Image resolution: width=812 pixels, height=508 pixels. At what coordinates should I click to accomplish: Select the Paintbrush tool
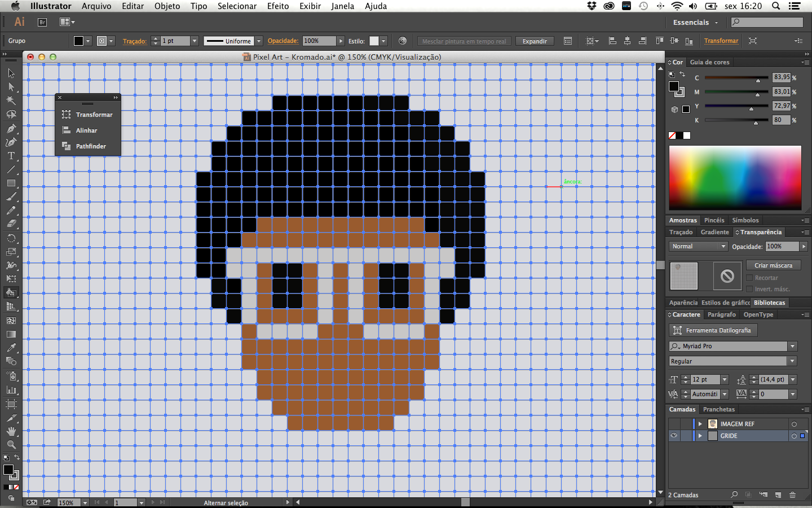pyautogui.click(x=11, y=197)
